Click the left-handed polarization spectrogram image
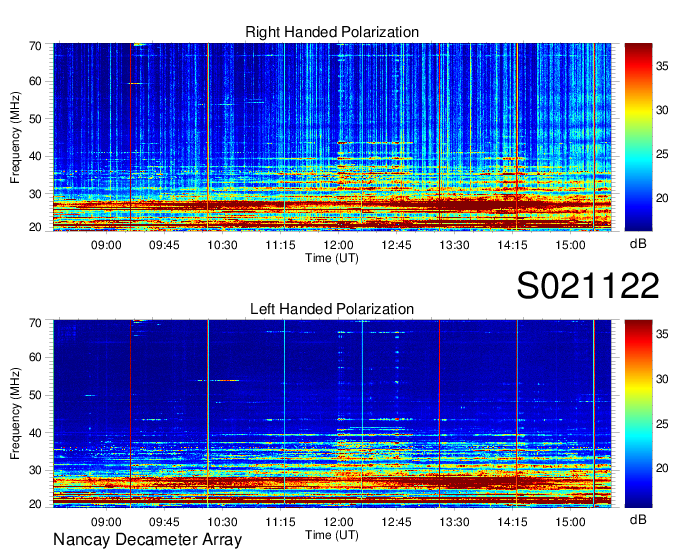The image size is (680, 552). [332, 414]
